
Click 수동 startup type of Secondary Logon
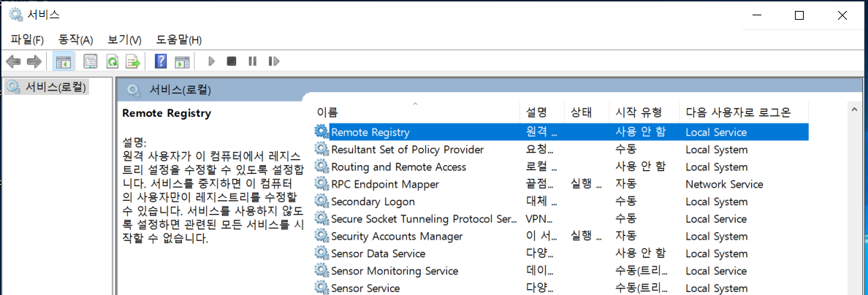click(x=626, y=202)
